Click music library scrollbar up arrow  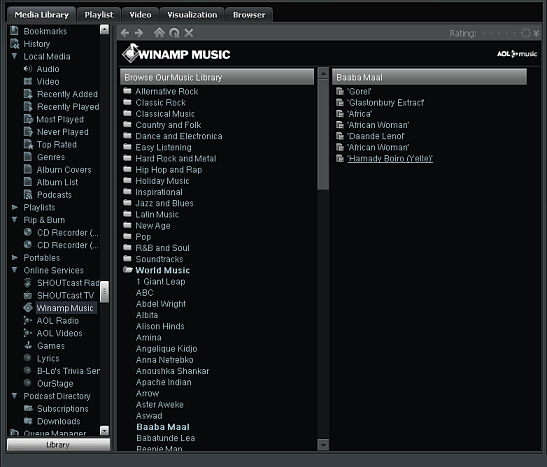(x=323, y=73)
